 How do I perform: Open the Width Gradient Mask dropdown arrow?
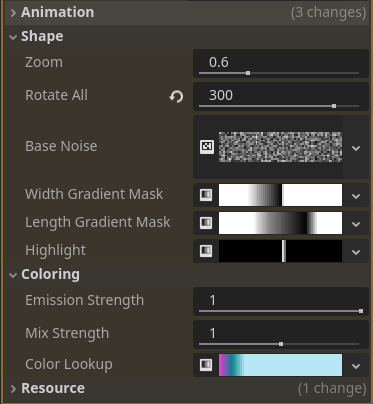click(356, 196)
